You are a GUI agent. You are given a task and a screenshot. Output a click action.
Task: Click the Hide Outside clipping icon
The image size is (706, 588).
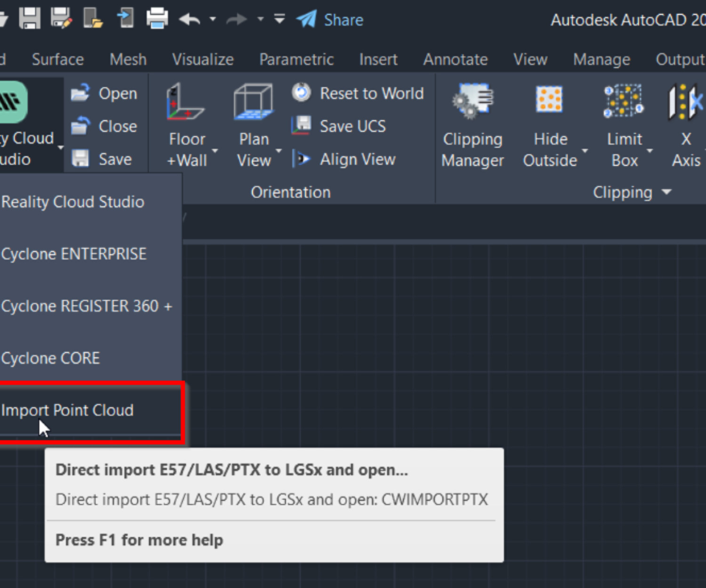pyautogui.click(x=549, y=101)
